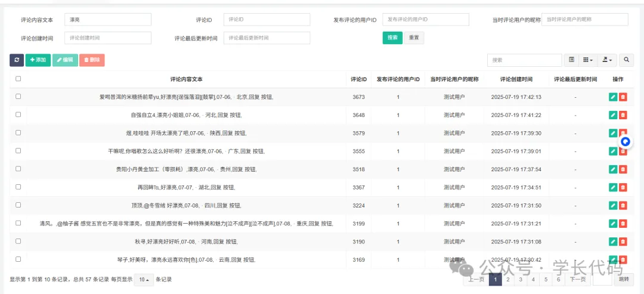644x294 pixels.
Task: Check the checkbox for row 3518
Action: (18, 169)
